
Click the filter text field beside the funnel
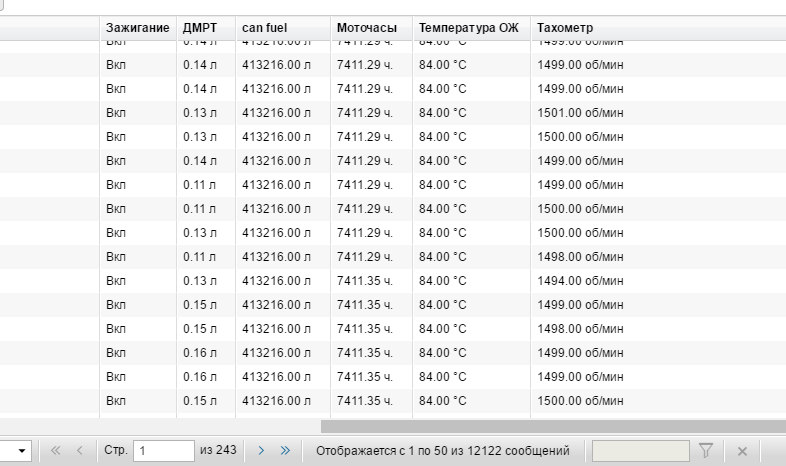640,451
